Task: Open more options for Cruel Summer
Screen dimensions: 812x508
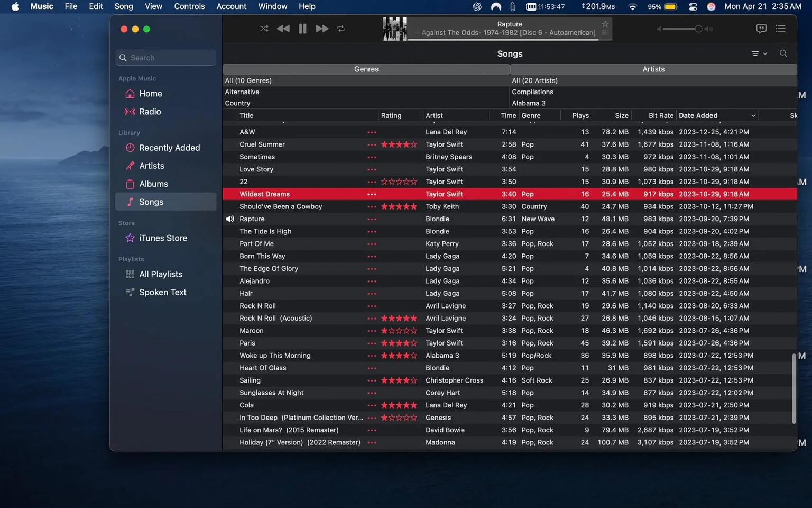Action: pyautogui.click(x=372, y=144)
